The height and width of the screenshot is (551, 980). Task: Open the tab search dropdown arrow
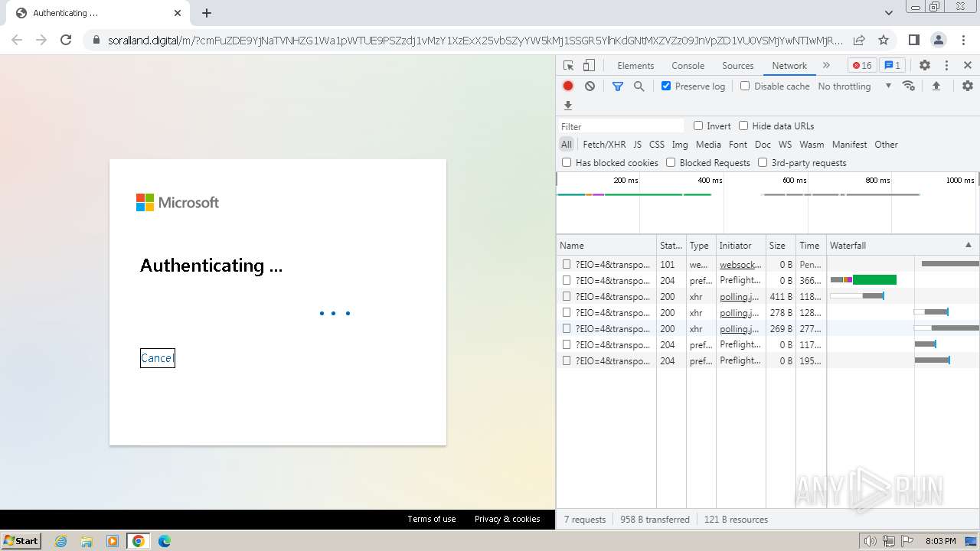coord(888,13)
